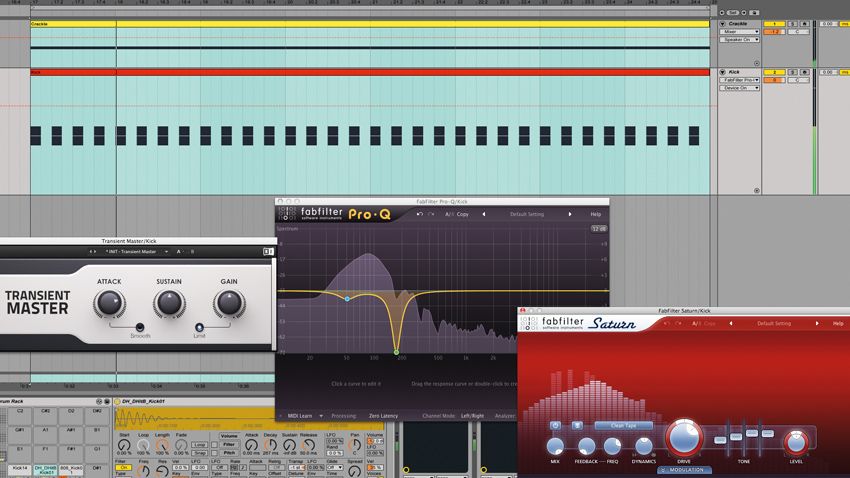Go to the next preset in Pro-Q
Image resolution: width=850 pixels, height=478 pixels.
coord(570,214)
